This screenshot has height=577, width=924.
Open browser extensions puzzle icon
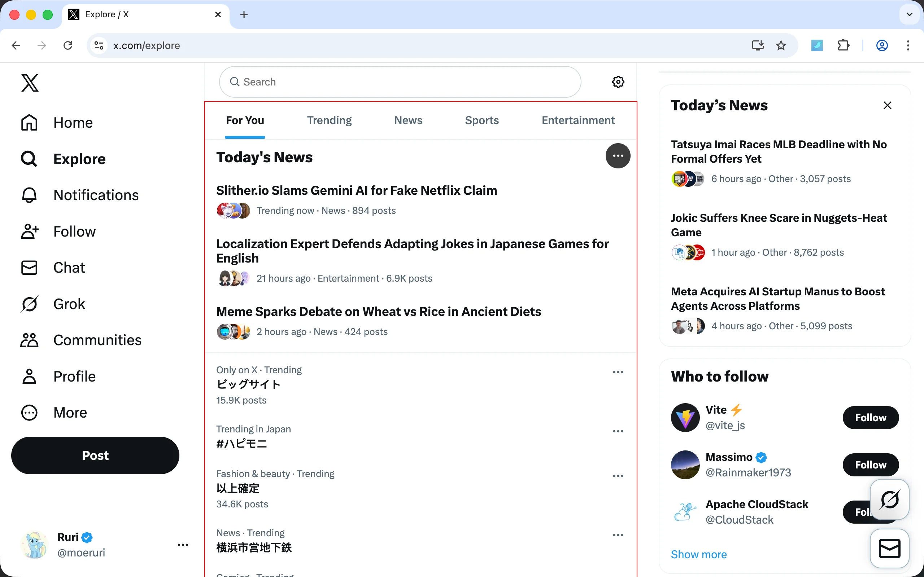pyautogui.click(x=843, y=45)
